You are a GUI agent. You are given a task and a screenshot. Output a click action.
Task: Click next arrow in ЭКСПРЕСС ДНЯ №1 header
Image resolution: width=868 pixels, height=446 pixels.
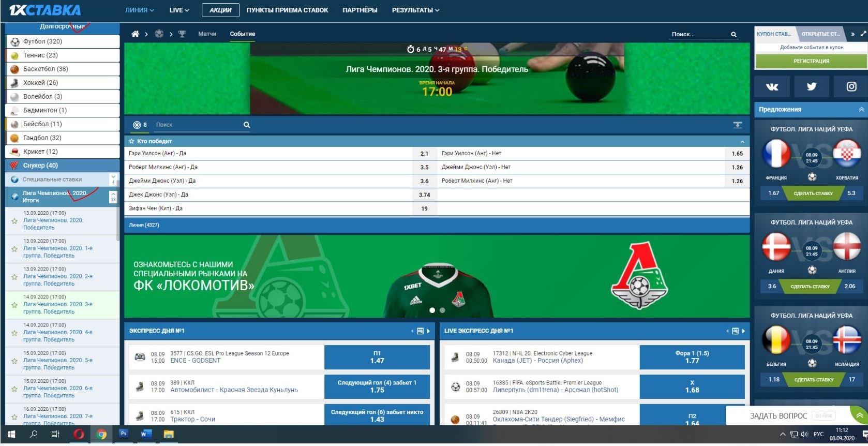(x=428, y=331)
